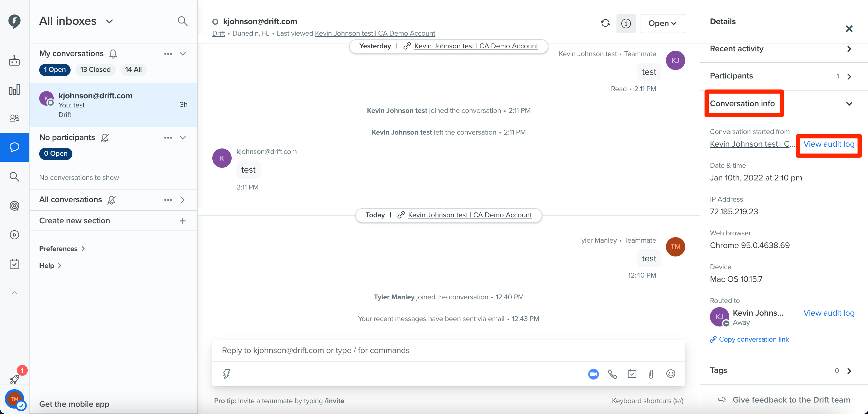Expand the All conversations section chevron
Image resolution: width=868 pixels, height=414 pixels.
(183, 200)
